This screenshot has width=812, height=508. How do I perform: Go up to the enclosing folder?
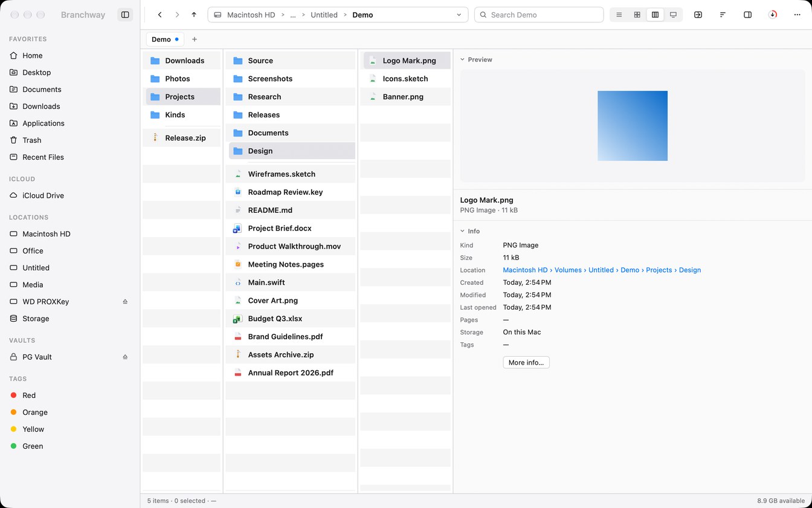(x=194, y=15)
